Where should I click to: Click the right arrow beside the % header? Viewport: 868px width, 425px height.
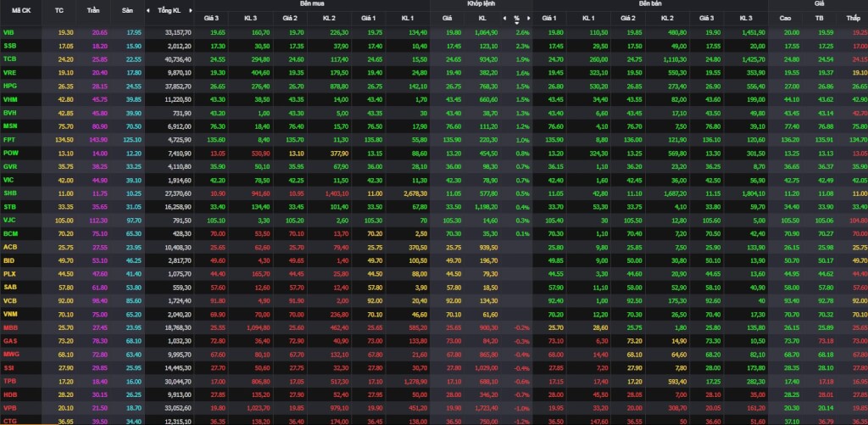(529, 19)
